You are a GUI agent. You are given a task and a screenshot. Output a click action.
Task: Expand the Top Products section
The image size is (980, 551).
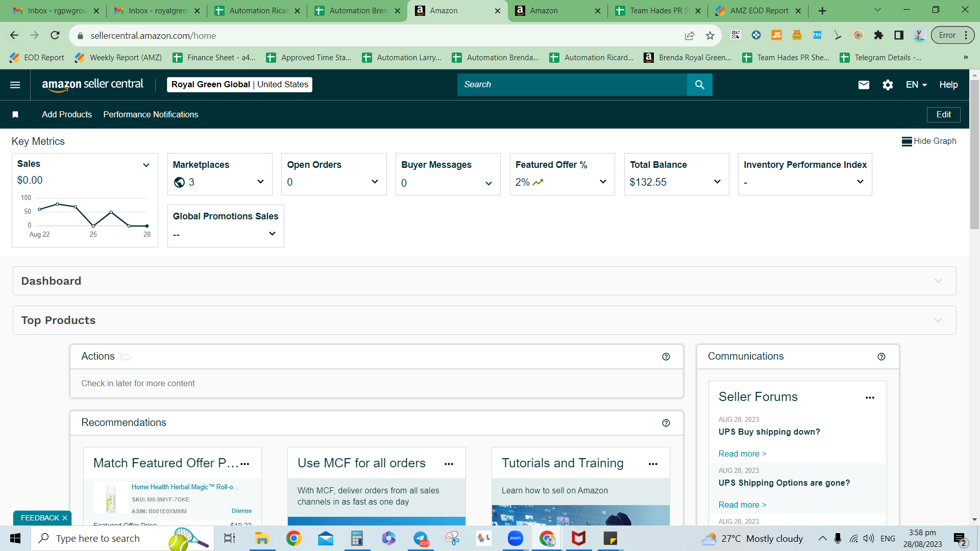pos(484,320)
